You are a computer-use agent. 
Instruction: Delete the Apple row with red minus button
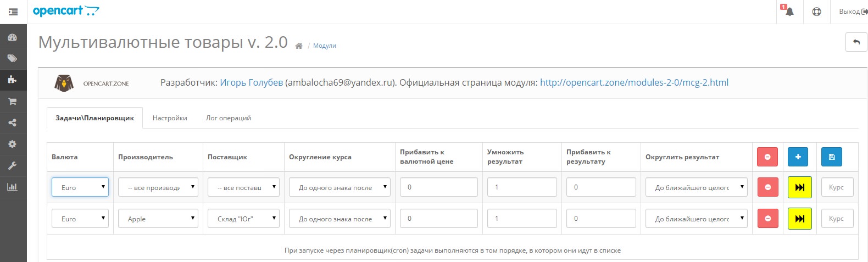point(767,219)
